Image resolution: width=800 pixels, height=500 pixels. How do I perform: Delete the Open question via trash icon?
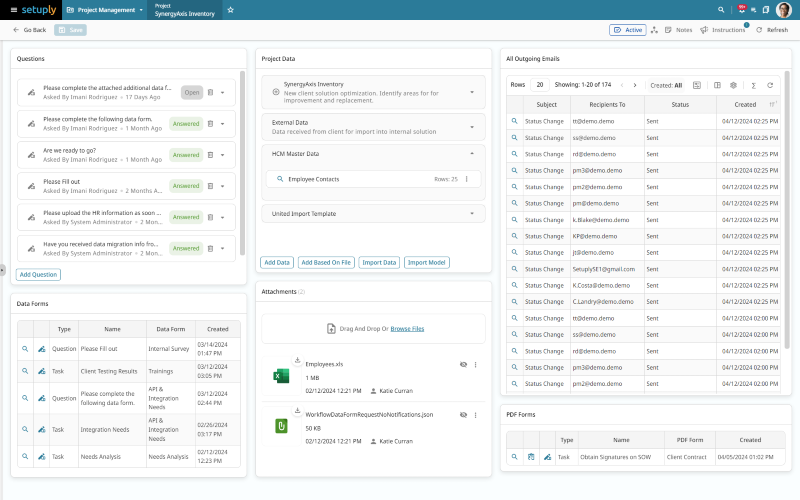pyautogui.click(x=210, y=93)
